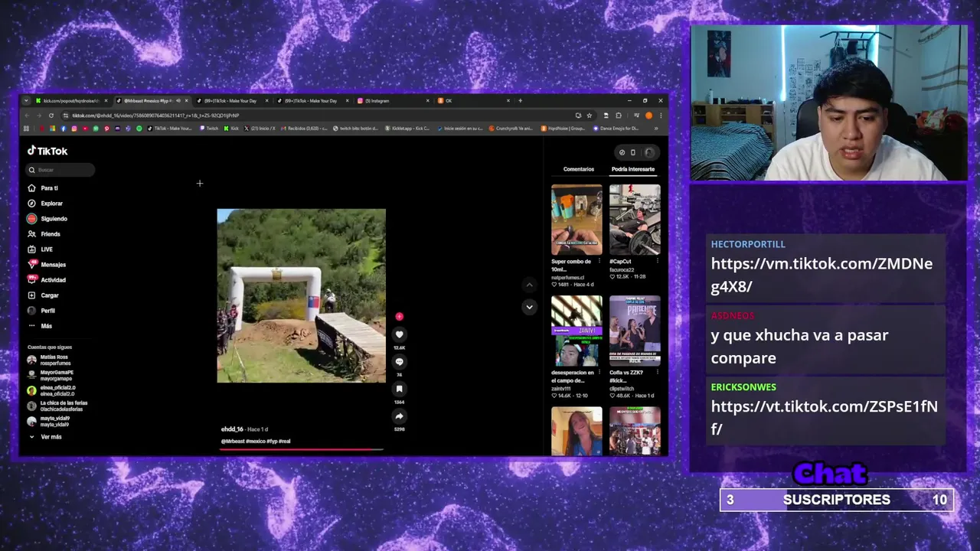Open elnea_oficial2.0 followed account
The width and height of the screenshot is (980, 551).
coord(52,390)
